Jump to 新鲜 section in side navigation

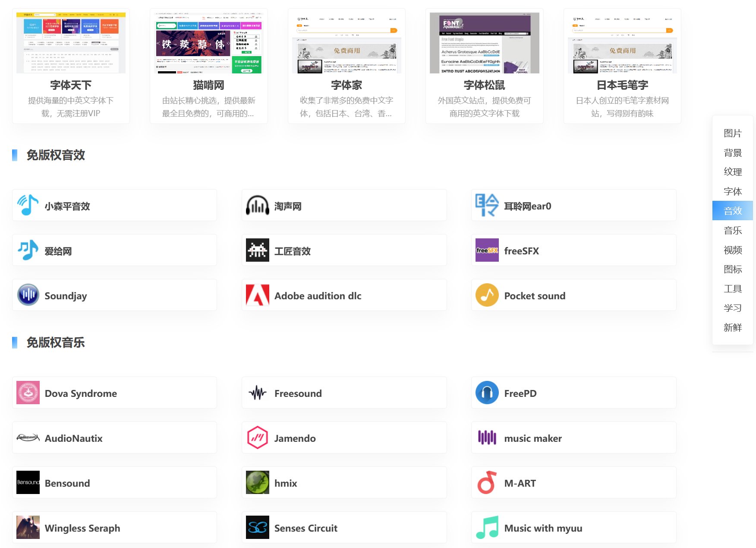tap(733, 327)
